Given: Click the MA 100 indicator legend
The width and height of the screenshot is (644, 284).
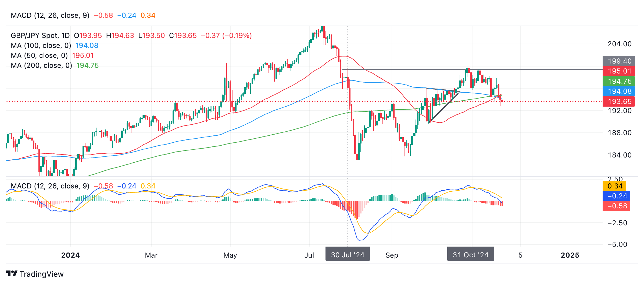Looking at the screenshot, I should coord(41,45).
